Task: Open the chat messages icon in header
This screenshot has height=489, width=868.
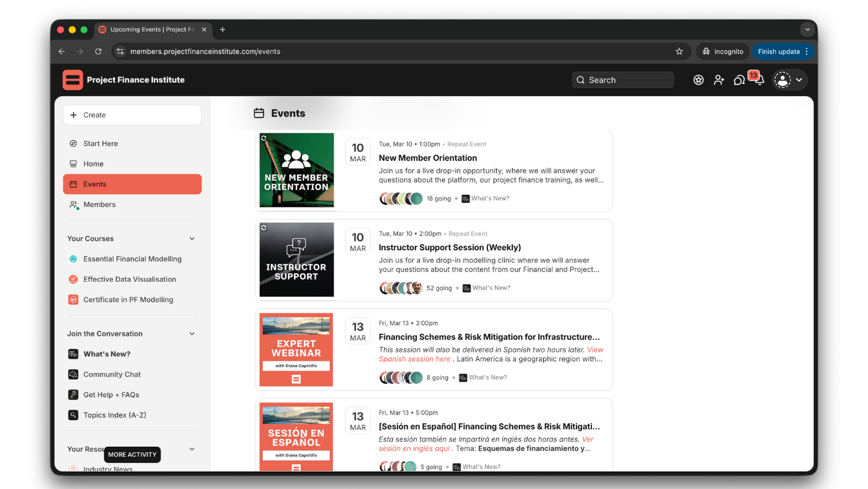Action: (x=739, y=80)
